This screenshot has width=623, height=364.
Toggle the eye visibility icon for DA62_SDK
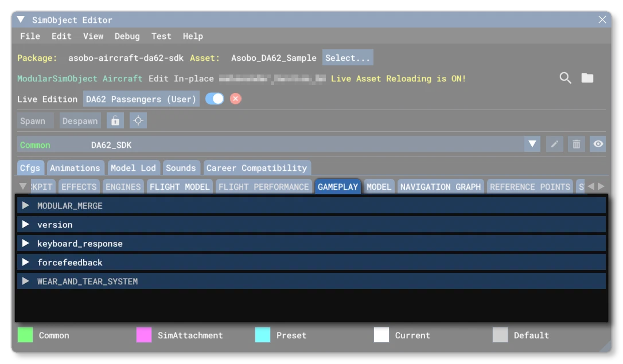click(598, 144)
